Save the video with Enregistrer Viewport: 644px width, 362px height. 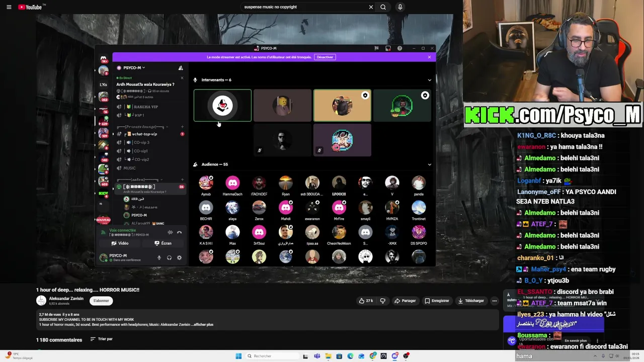437,301
